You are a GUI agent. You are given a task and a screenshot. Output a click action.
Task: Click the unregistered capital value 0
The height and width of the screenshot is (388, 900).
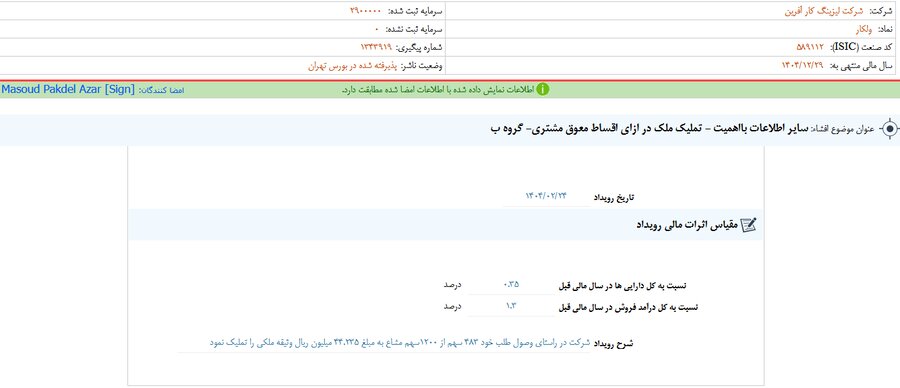[x=377, y=29]
